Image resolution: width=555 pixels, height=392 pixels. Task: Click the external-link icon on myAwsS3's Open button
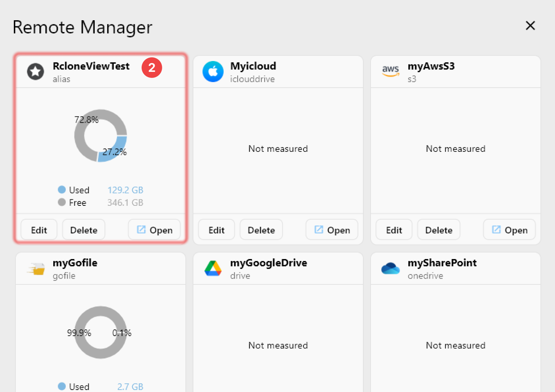tap(496, 229)
